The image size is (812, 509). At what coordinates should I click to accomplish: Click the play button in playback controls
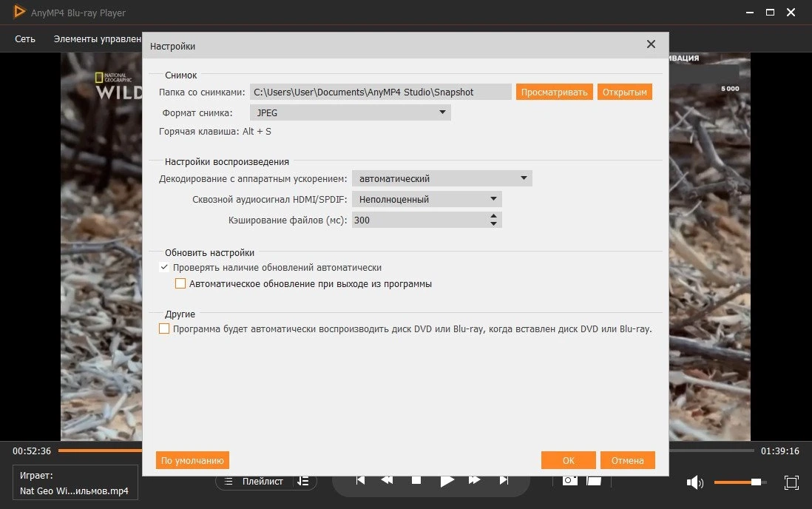pos(447,481)
